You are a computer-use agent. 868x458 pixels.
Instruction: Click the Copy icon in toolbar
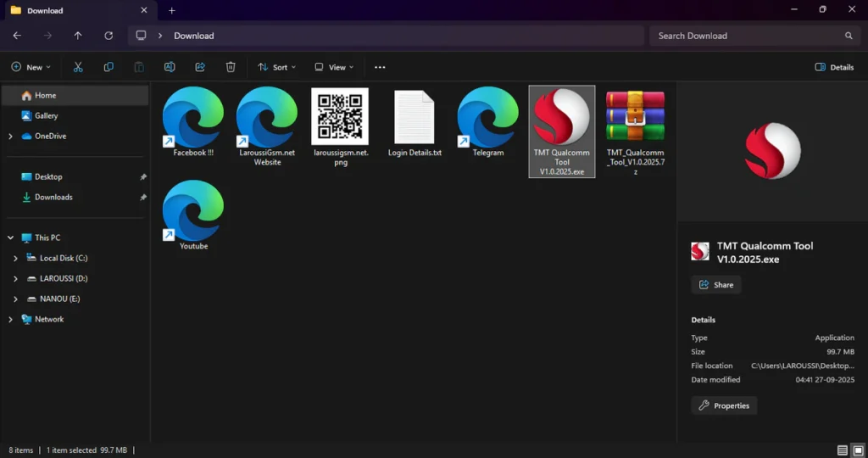[x=108, y=67]
